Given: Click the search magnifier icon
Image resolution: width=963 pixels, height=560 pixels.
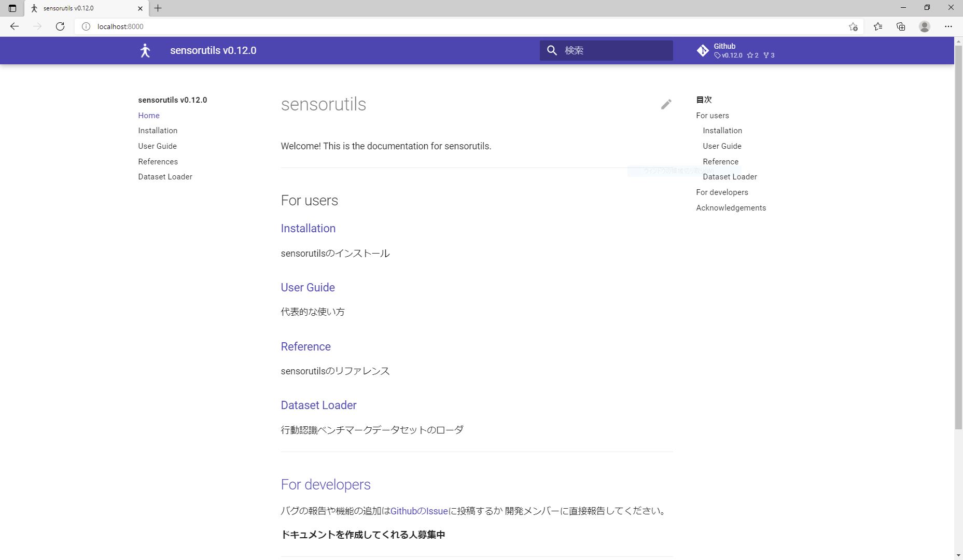Looking at the screenshot, I should click(552, 50).
